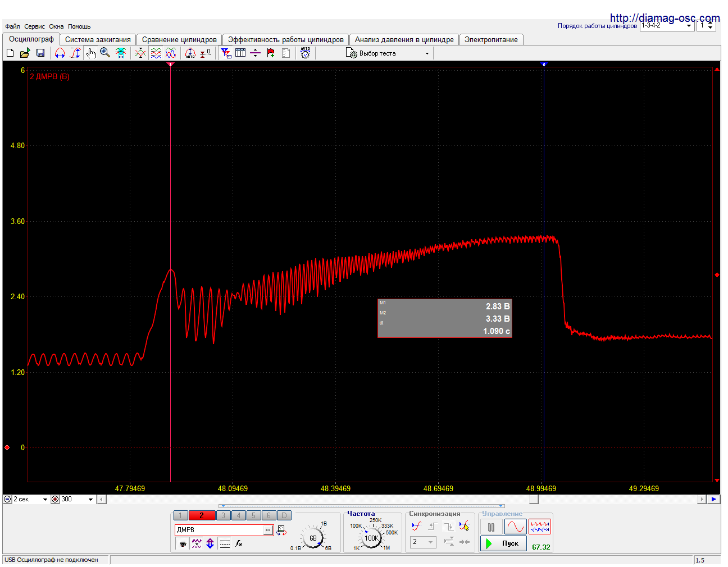The height and width of the screenshot is (567, 728).
Task: Toggle active channel 2 button
Action: (x=202, y=515)
